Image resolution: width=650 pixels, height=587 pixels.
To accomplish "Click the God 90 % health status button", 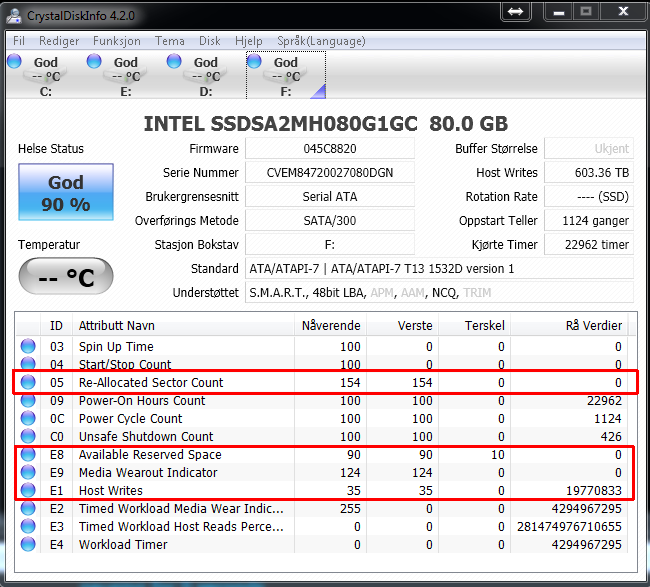I will click(x=65, y=192).
